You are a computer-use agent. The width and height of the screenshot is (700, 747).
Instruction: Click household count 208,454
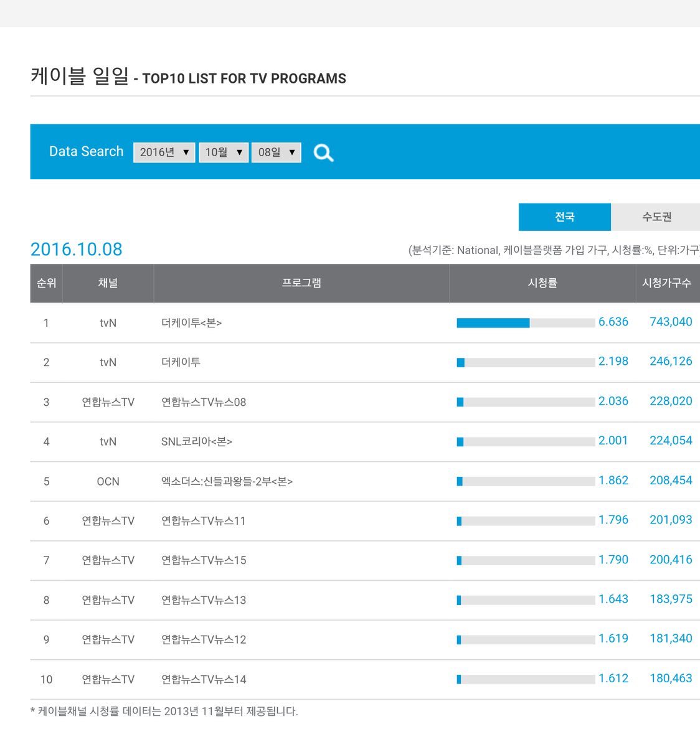coord(671,480)
